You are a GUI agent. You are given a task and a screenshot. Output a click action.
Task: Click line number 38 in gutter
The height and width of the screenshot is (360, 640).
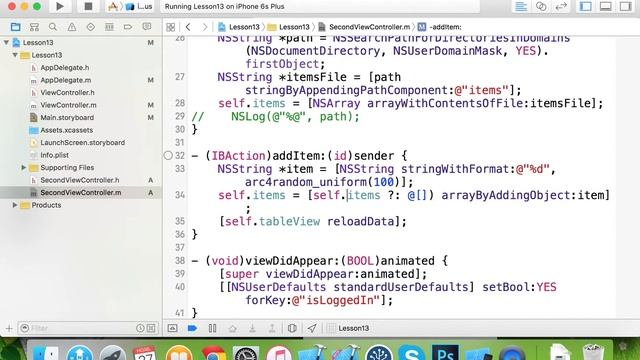click(x=180, y=260)
